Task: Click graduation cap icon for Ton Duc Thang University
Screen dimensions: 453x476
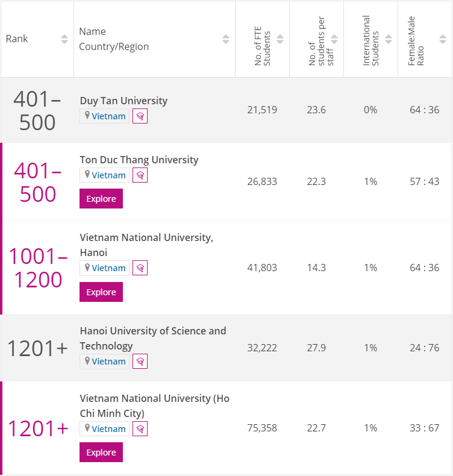Action: [140, 175]
